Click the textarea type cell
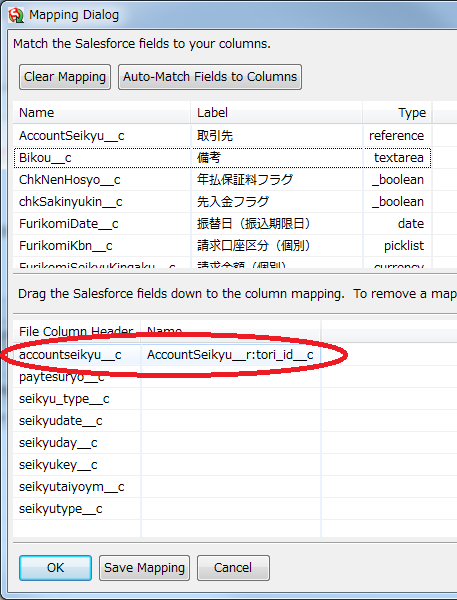Viewport: 457px width, 600px height. pyautogui.click(x=399, y=158)
